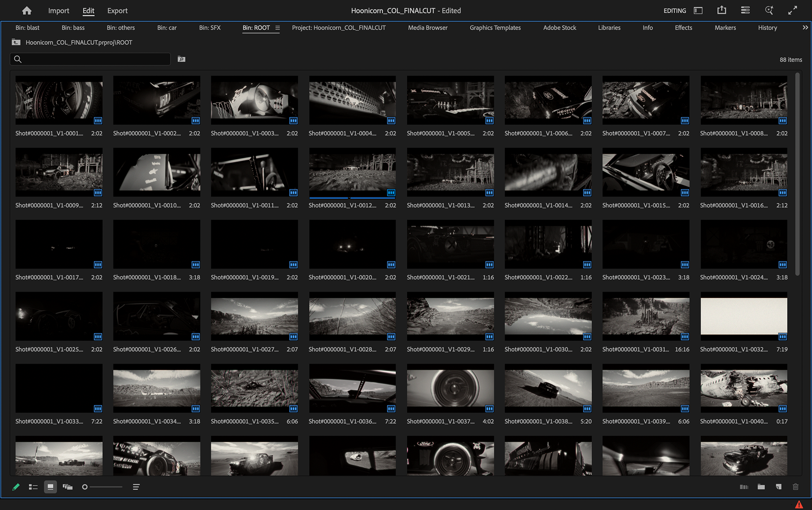Screen dimensions: 812x510
Task: Switch to the Effects tab
Action: pyautogui.click(x=683, y=28)
